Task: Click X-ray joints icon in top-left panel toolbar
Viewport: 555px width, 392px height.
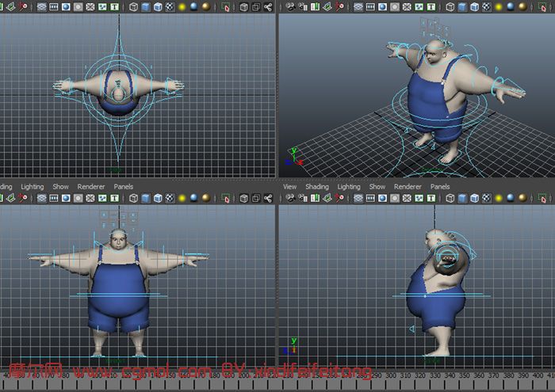Action: pyautogui.click(x=267, y=7)
